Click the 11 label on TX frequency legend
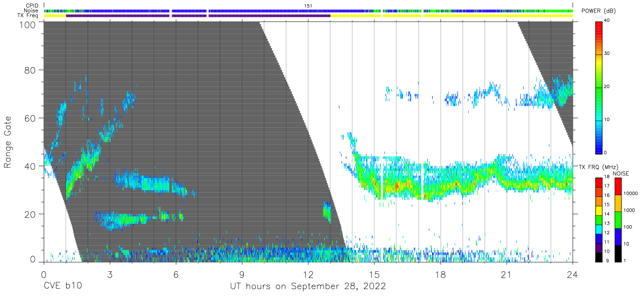This screenshot has height=297, width=644. [x=607, y=243]
